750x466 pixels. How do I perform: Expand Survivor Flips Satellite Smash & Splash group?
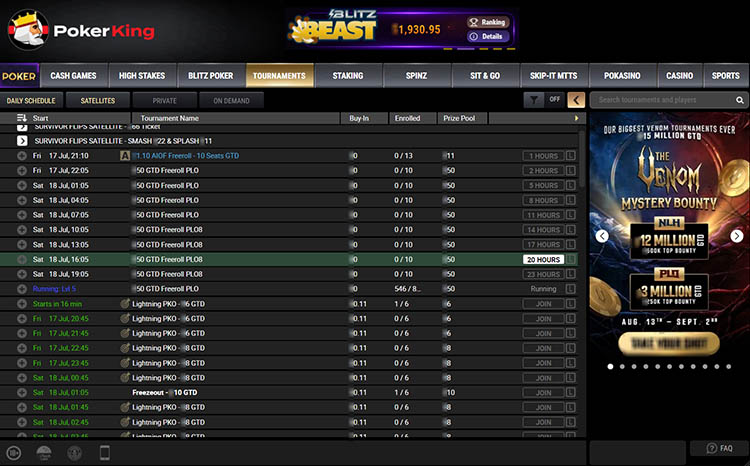22,141
